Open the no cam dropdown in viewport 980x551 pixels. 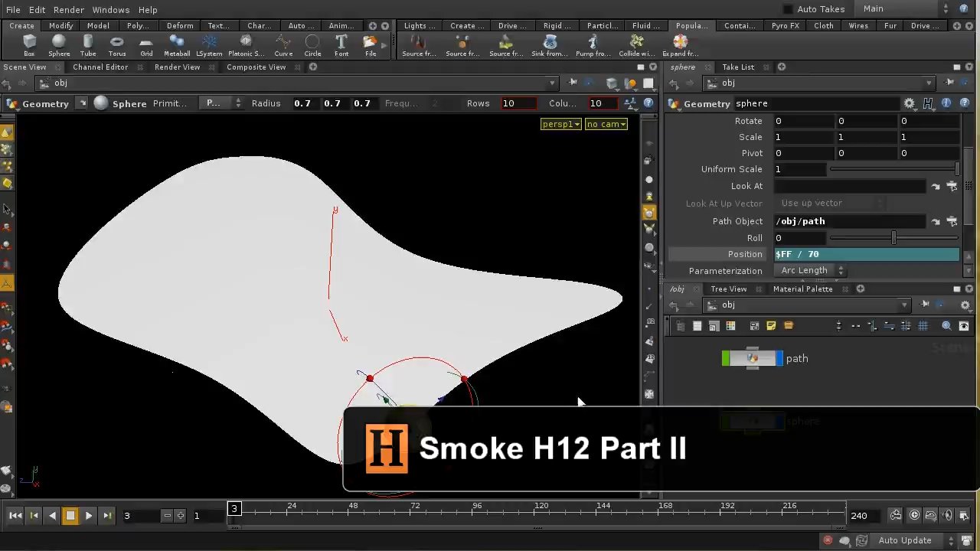click(x=606, y=124)
